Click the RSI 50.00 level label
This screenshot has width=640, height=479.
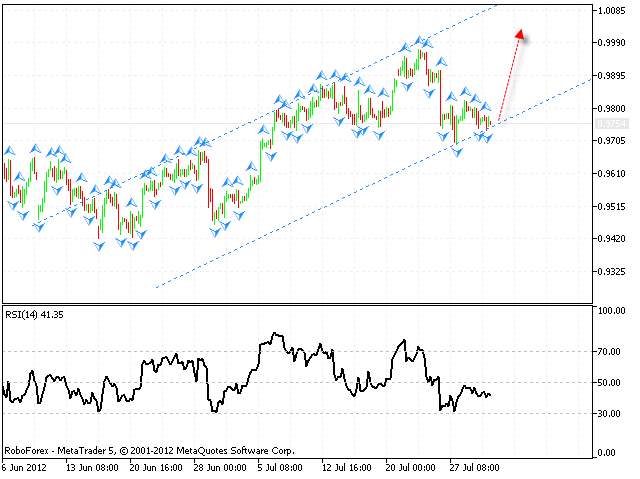(x=609, y=383)
